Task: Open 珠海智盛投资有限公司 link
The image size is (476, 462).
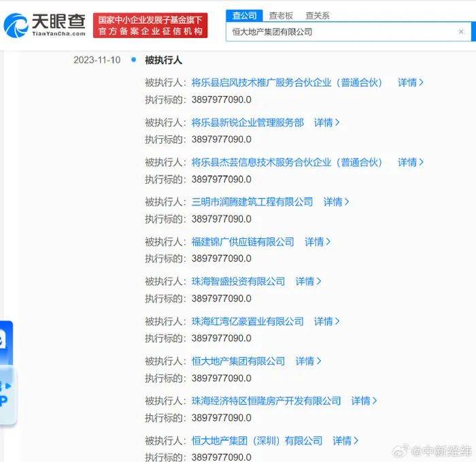Action: (238, 281)
